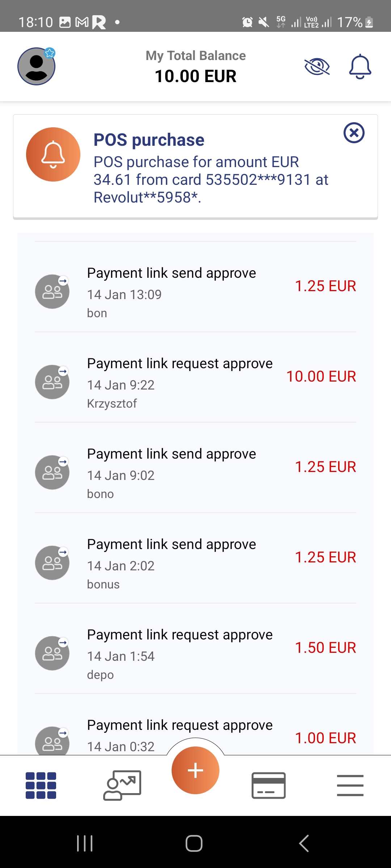Tap transaction icon beside Krzysztof entry

click(x=52, y=382)
